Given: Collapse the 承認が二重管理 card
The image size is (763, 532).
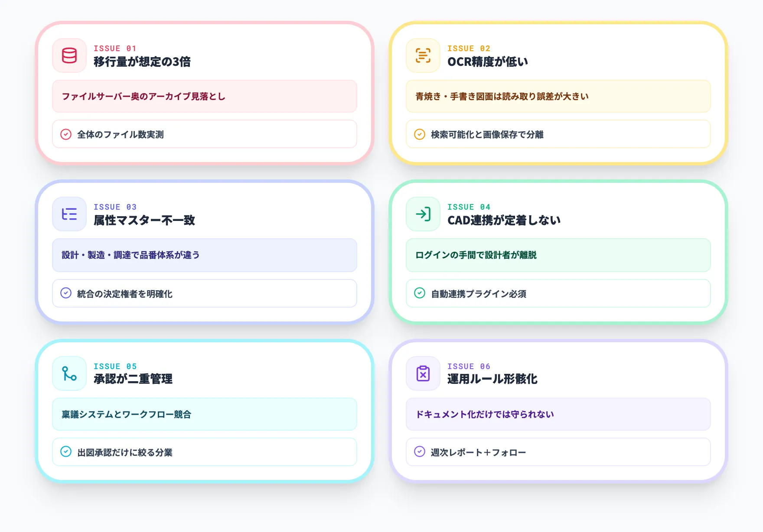Looking at the screenshot, I should tap(133, 379).
